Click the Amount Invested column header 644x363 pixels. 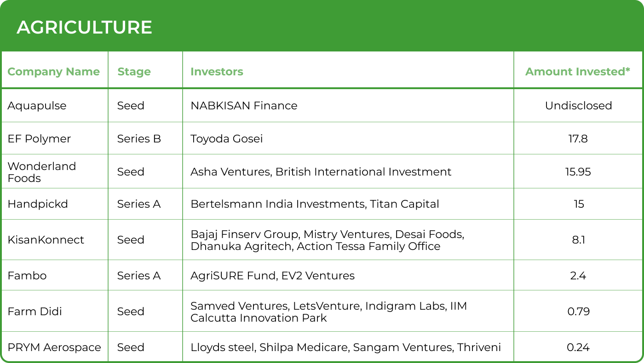tap(578, 72)
